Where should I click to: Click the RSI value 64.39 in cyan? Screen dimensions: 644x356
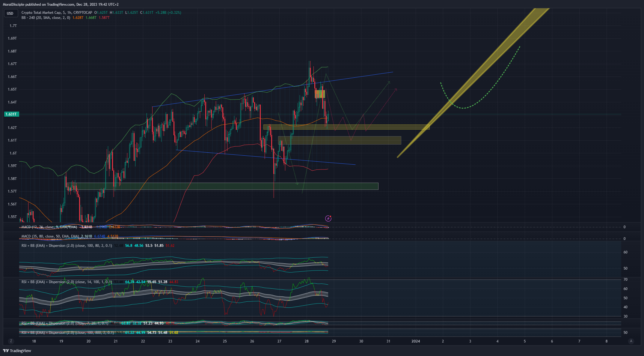[x=130, y=282]
